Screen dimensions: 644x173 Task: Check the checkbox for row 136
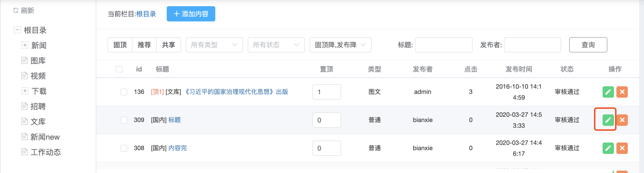124,92
